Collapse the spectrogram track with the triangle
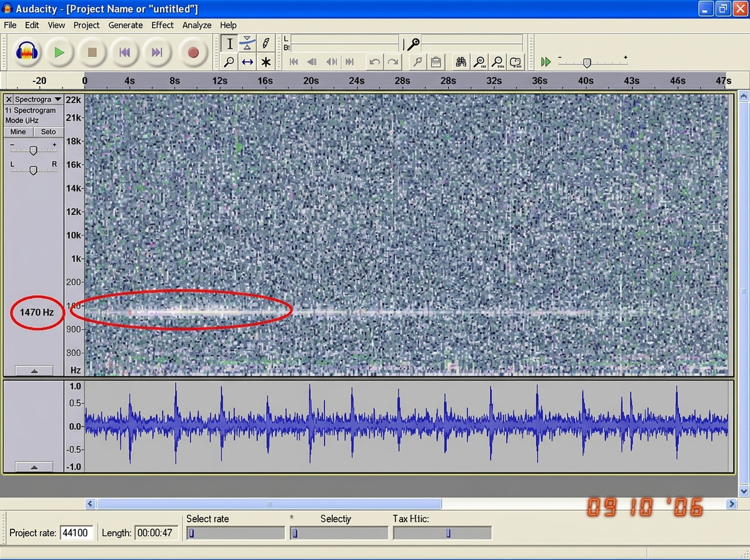Image resolution: width=750 pixels, height=560 pixels. (x=34, y=371)
